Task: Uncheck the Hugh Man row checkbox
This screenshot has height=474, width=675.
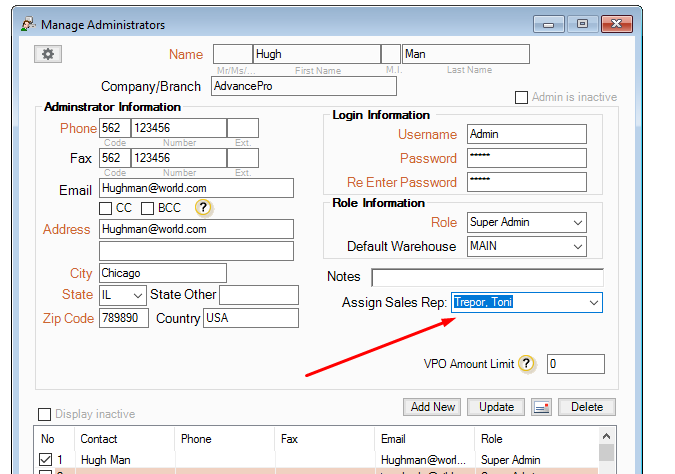Action: click(46, 459)
